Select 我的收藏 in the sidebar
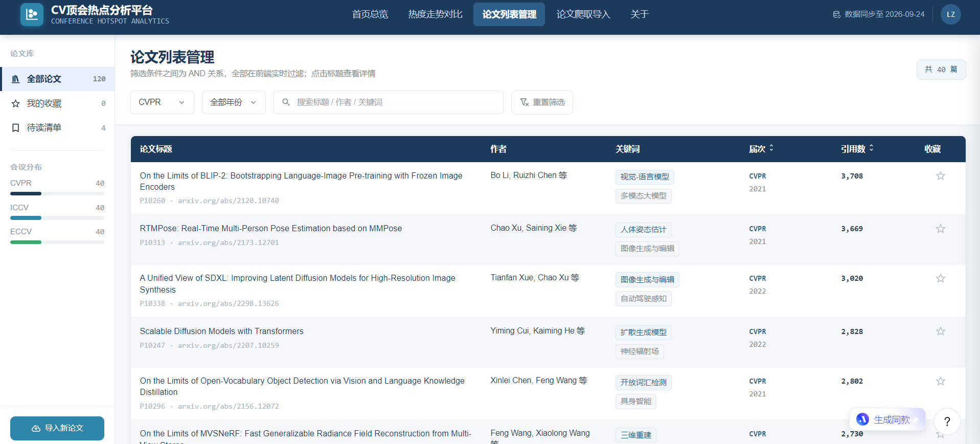Viewport: 980px width, 444px height. point(57,103)
